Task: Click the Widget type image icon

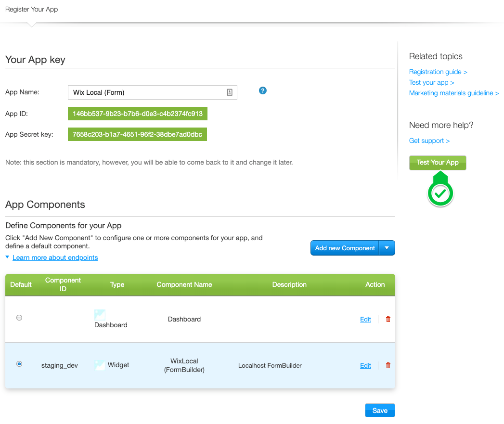Action: [100, 365]
